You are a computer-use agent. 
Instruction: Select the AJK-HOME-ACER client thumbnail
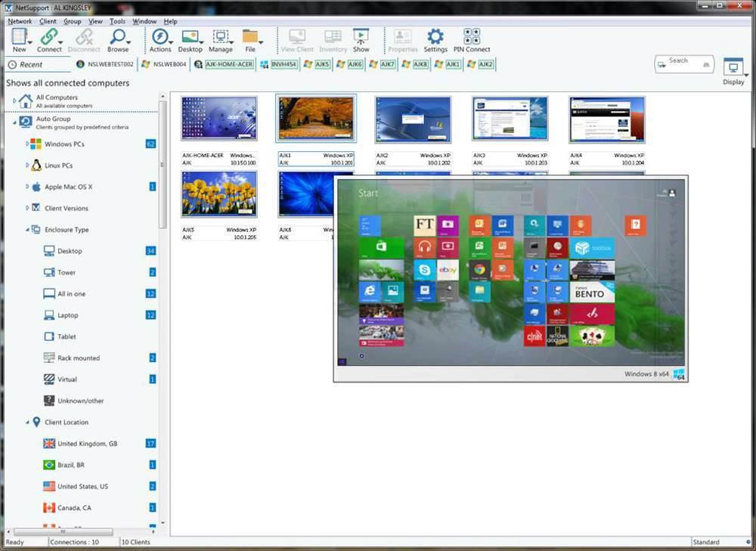pyautogui.click(x=219, y=119)
